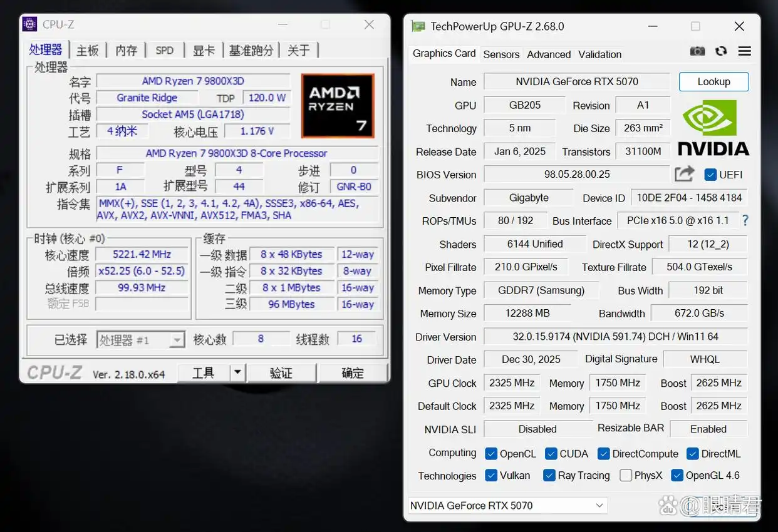Switch to the Sensors tab

[501, 54]
